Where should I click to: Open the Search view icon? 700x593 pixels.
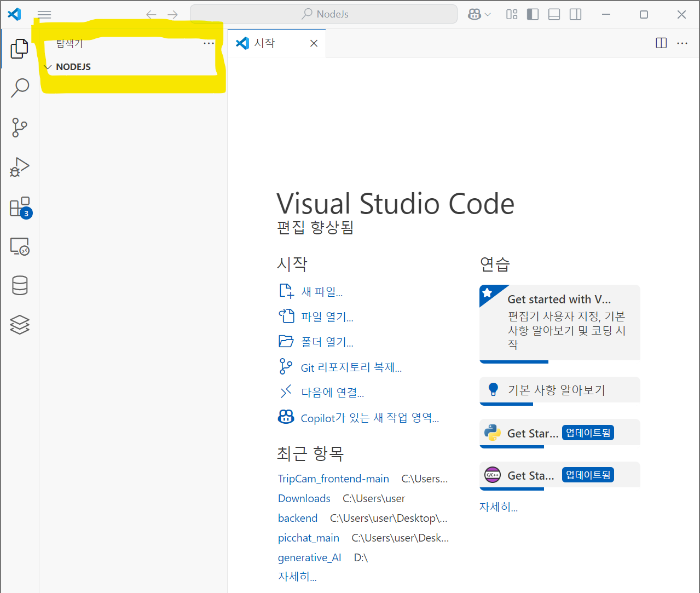(x=20, y=88)
